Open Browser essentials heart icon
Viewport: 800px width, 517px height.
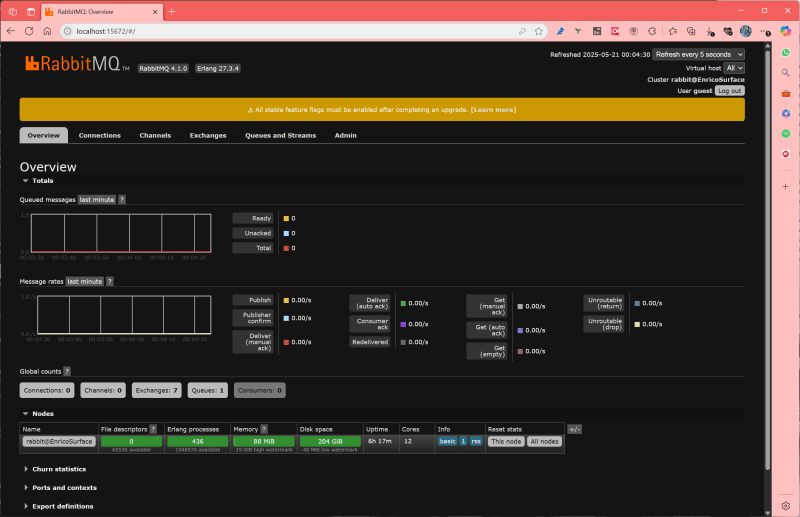tap(728, 31)
